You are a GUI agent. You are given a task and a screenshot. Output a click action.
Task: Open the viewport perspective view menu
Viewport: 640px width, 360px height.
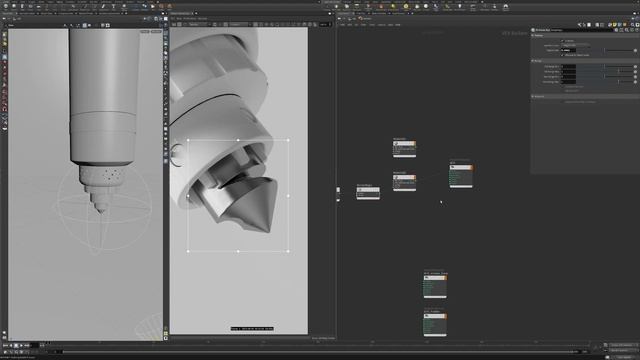click(145, 31)
